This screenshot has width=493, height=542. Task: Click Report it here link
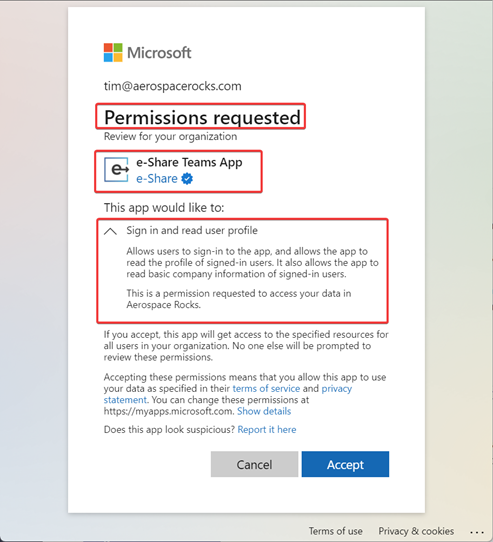(267, 429)
